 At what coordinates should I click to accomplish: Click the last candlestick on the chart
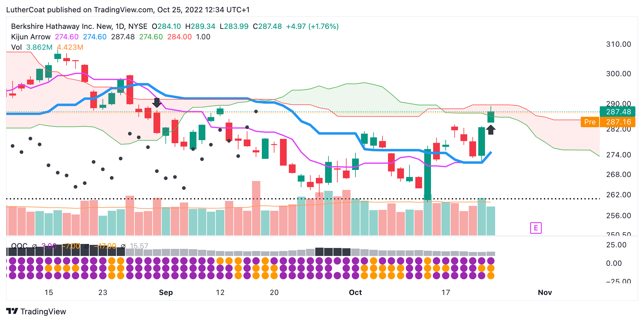click(491, 117)
